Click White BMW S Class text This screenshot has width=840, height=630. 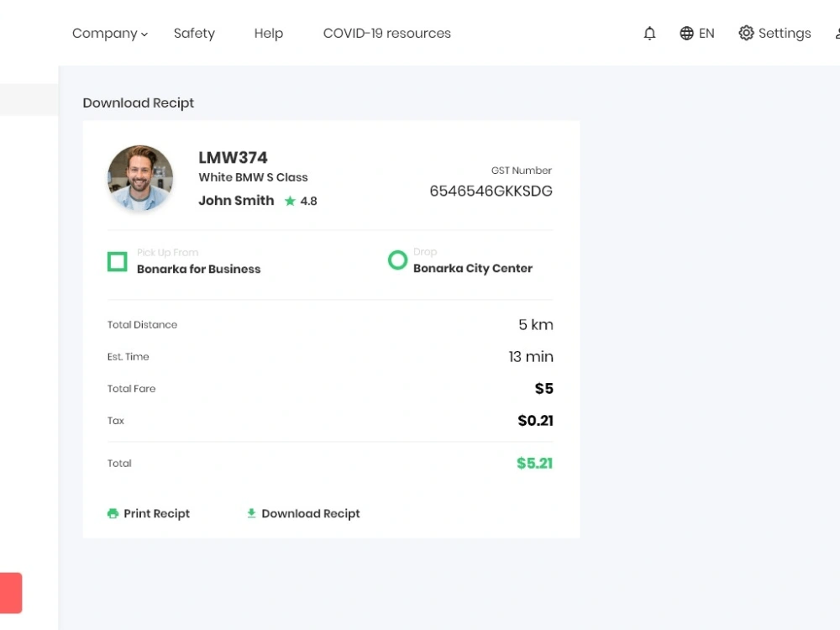point(254,177)
